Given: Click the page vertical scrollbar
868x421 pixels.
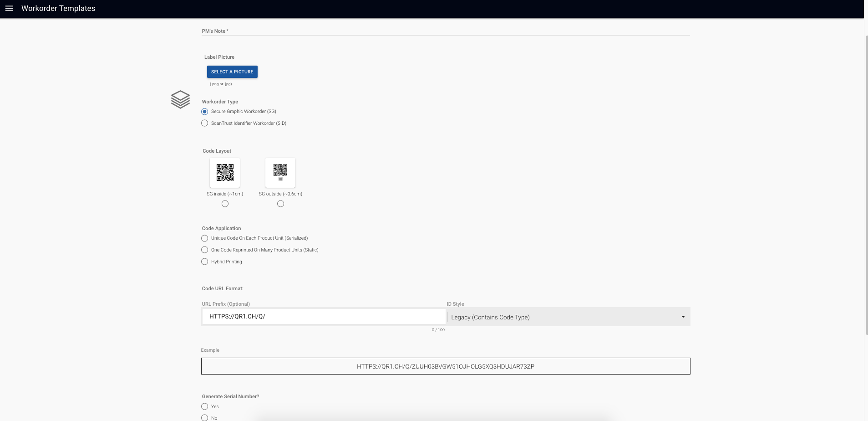Looking at the screenshot, I should click(x=866, y=185).
